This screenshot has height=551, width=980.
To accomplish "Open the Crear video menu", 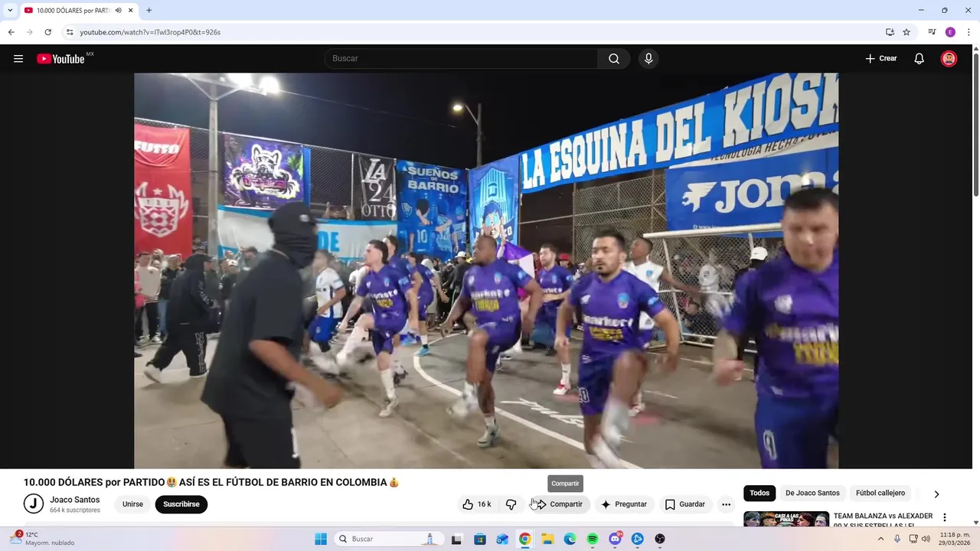I will [881, 59].
